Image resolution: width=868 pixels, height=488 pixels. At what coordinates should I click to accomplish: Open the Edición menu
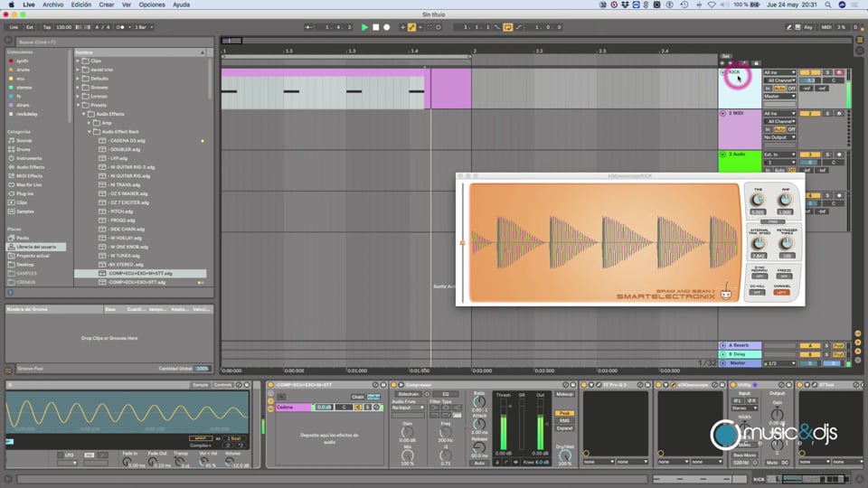80,5
